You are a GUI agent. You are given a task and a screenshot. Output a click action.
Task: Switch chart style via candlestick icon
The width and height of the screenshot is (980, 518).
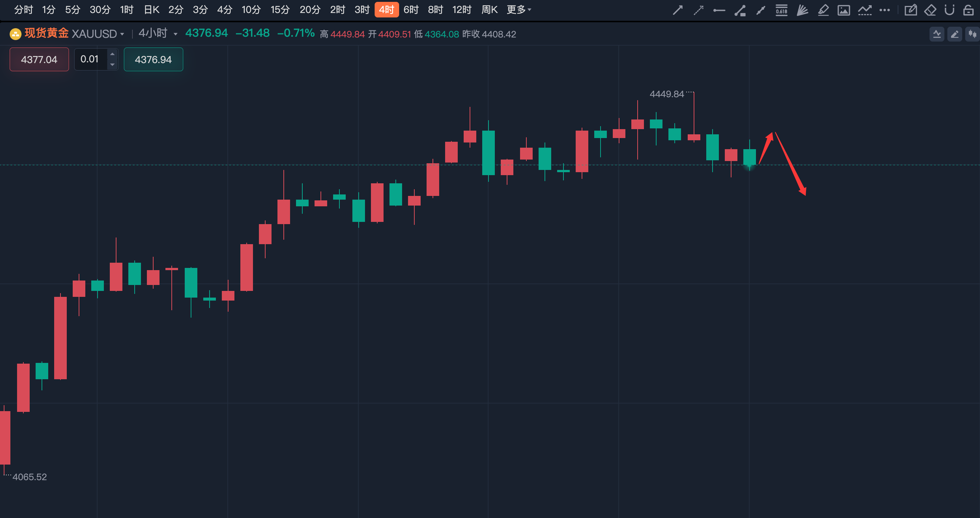click(x=972, y=34)
